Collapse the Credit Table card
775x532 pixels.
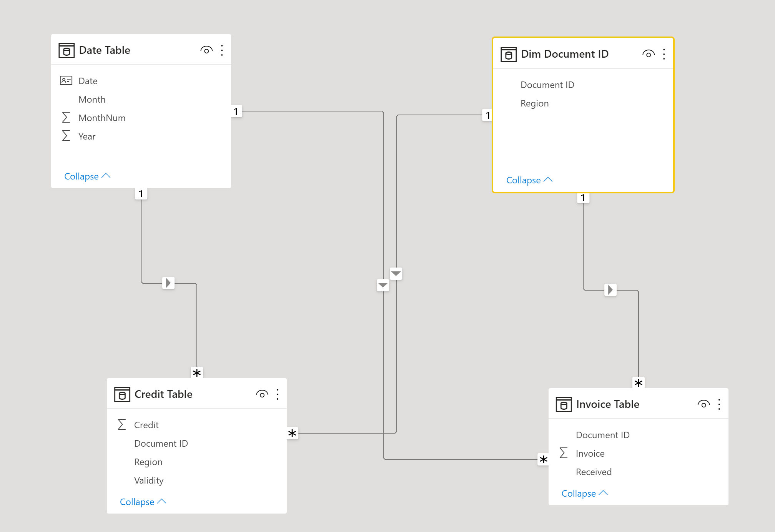(x=143, y=502)
